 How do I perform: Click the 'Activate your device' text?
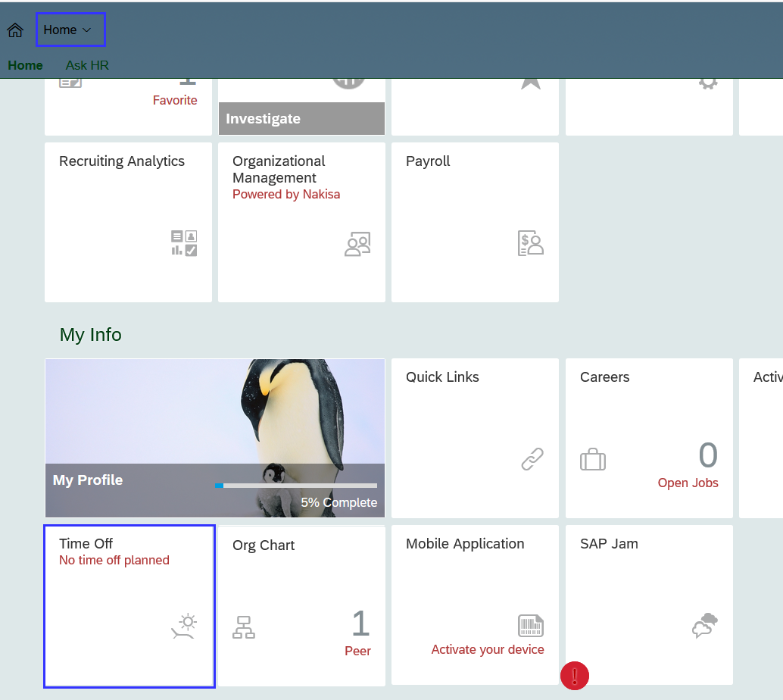488,649
